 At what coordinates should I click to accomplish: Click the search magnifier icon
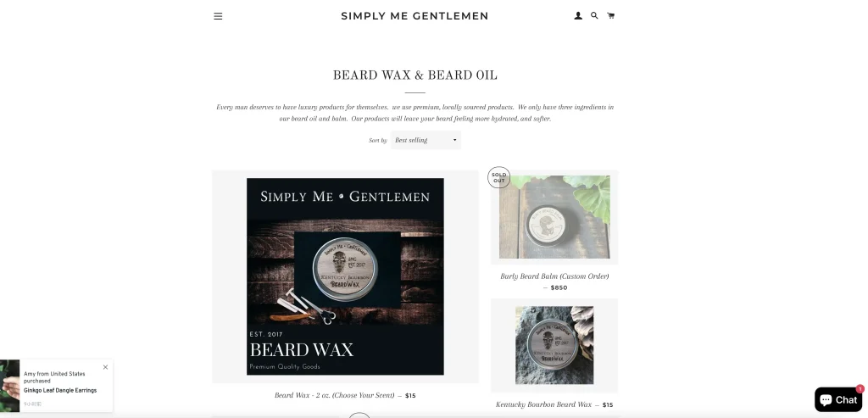pos(594,15)
